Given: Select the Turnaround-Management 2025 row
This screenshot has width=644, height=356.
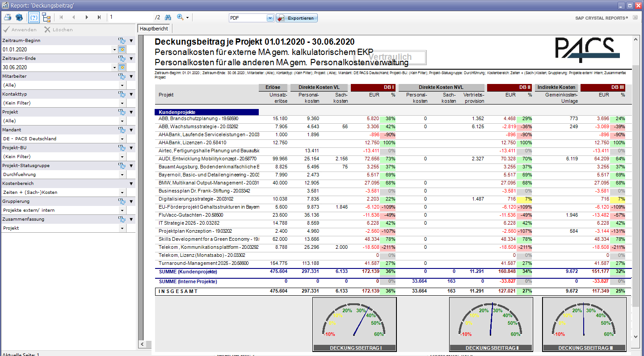Looking at the screenshot, I should [391, 264].
